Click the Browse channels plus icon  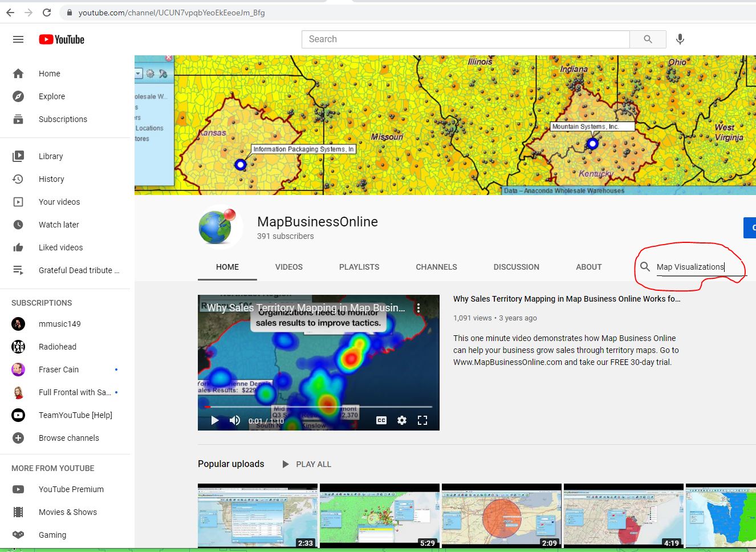point(18,438)
